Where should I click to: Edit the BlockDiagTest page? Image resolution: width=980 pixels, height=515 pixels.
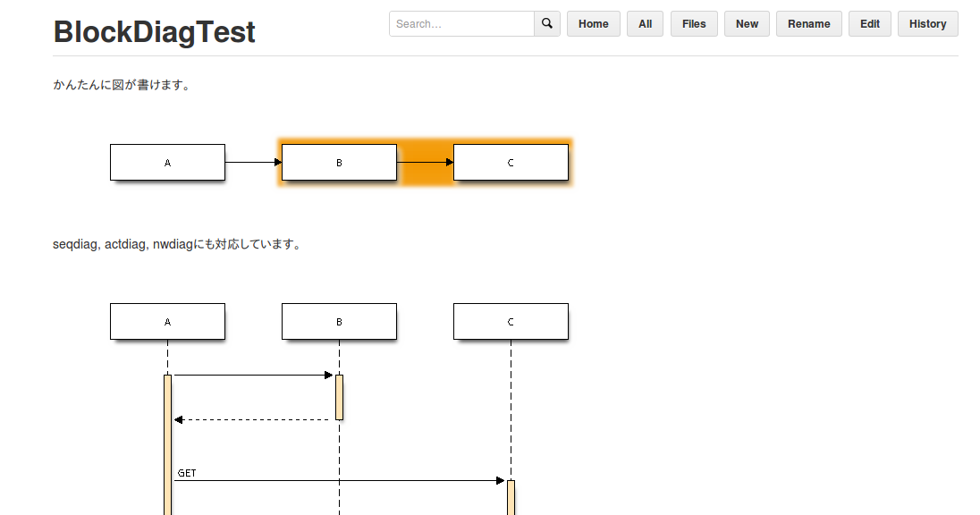click(869, 23)
